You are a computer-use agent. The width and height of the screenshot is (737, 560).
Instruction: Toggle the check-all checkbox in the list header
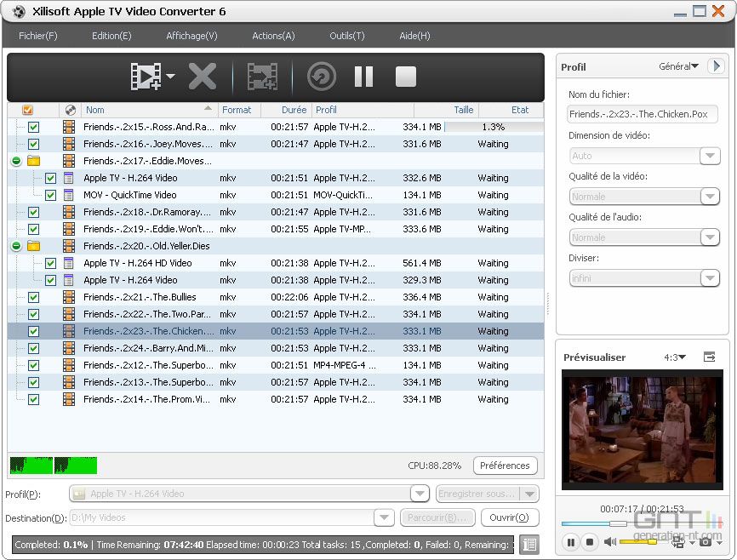27,110
